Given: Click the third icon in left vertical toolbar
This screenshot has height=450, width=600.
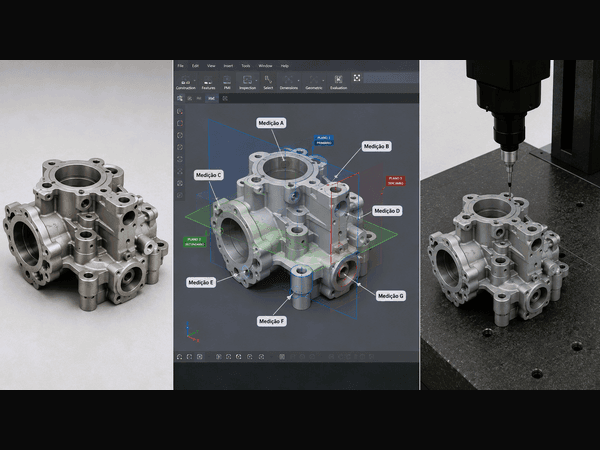Looking at the screenshot, I should [180, 135].
